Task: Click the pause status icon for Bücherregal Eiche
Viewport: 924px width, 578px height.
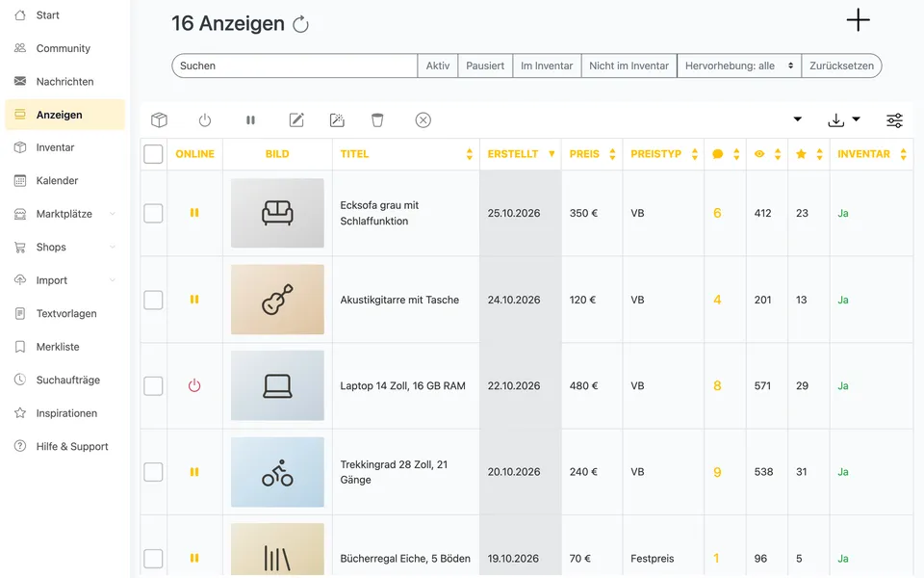Action: tap(194, 558)
